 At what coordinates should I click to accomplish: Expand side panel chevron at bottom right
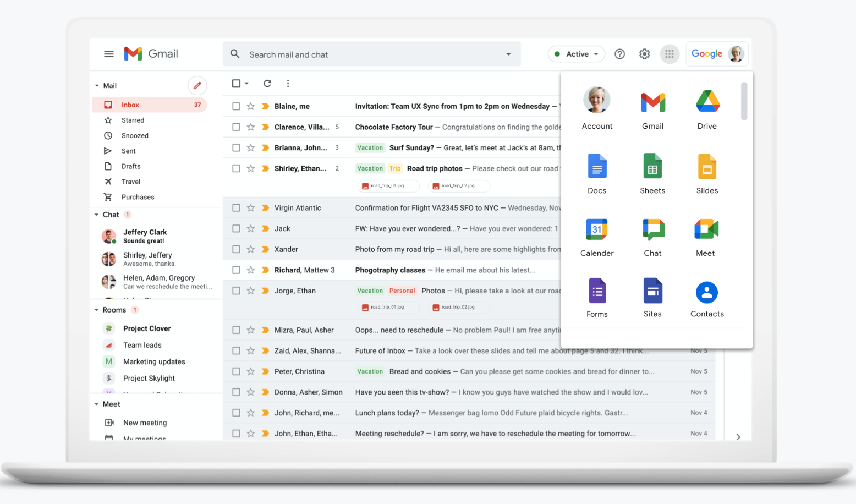[x=738, y=437]
